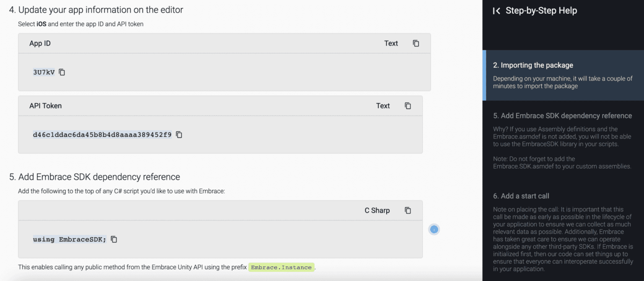Open the floating info bubble beside the code

click(x=434, y=229)
